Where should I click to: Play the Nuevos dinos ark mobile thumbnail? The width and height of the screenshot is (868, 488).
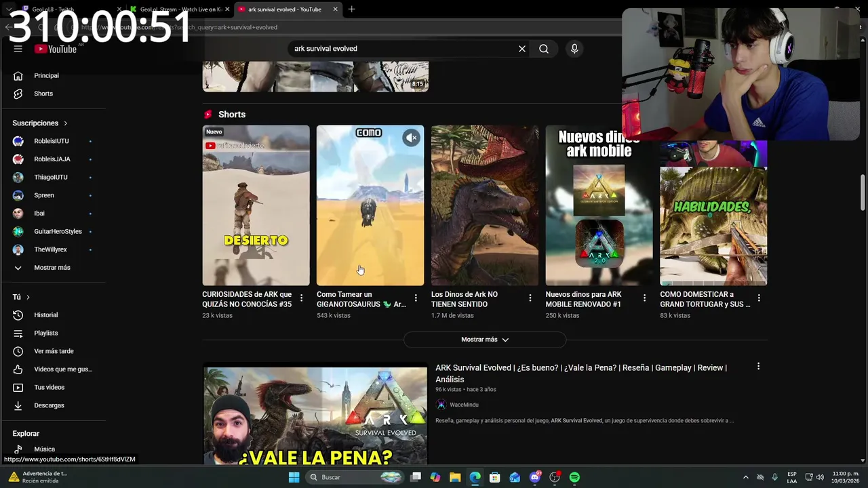pos(599,205)
